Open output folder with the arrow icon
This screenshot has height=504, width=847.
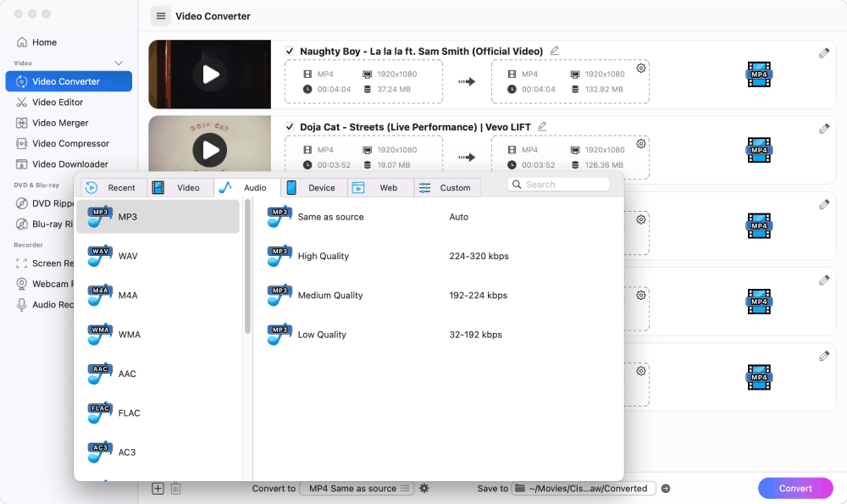pyautogui.click(x=666, y=489)
